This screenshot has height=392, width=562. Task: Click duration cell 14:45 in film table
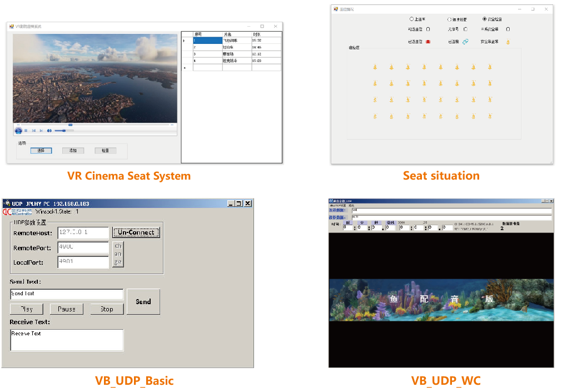click(x=266, y=47)
